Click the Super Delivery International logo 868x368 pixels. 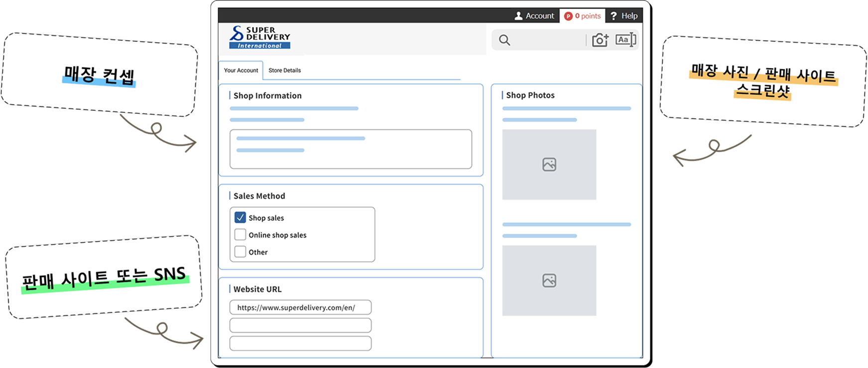(x=259, y=37)
